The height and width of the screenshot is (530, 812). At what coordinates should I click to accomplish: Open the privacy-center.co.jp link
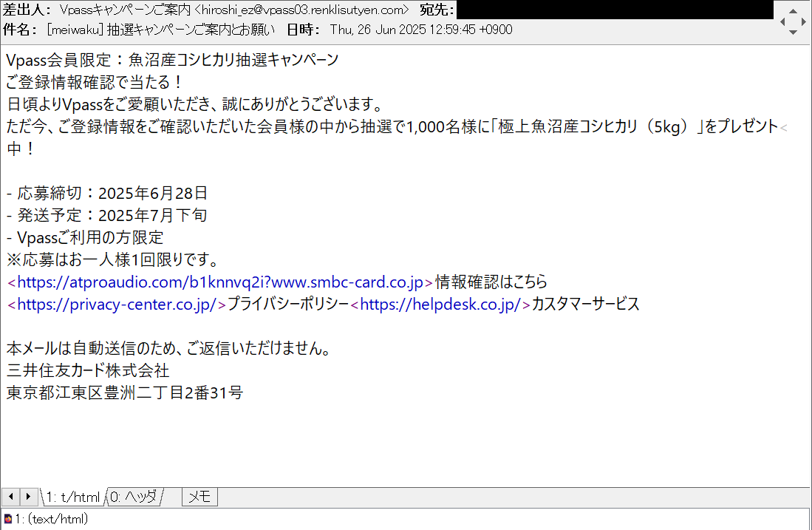tap(117, 304)
